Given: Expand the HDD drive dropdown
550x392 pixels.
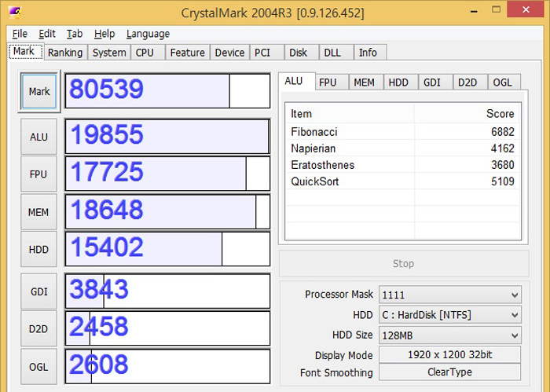Looking at the screenshot, I should coord(450,314).
